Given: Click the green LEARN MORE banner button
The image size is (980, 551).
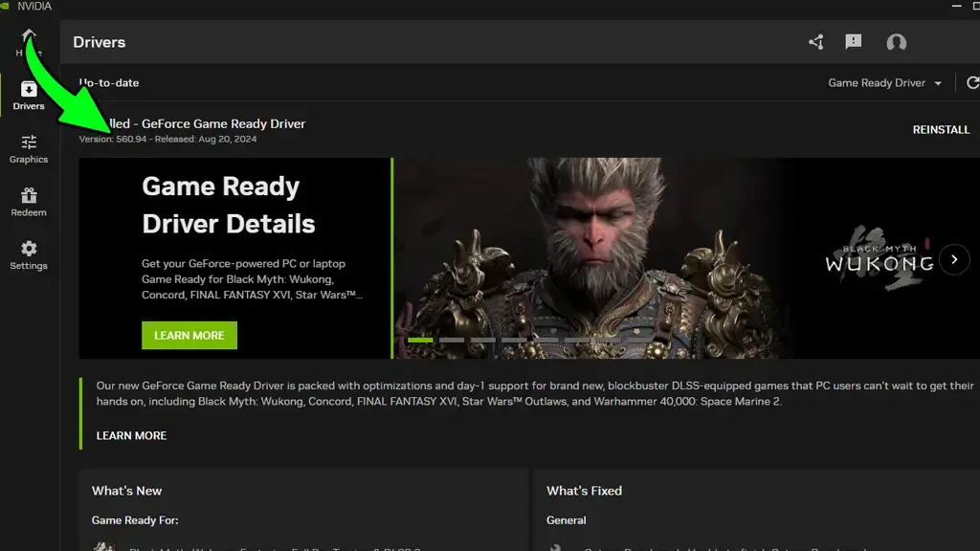Looking at the screenshot, I should coord(189,336).
